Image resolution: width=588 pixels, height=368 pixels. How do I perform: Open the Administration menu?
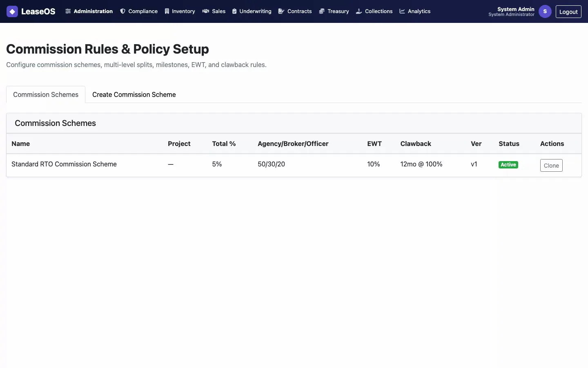coord(89,11)
